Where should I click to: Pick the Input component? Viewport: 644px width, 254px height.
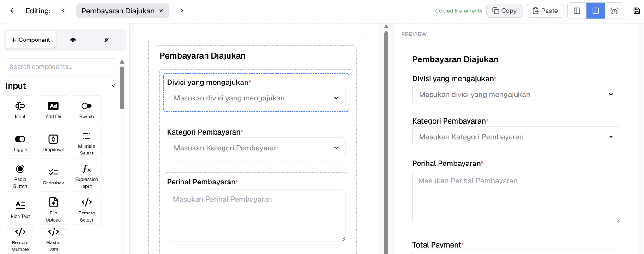[20, 110]
